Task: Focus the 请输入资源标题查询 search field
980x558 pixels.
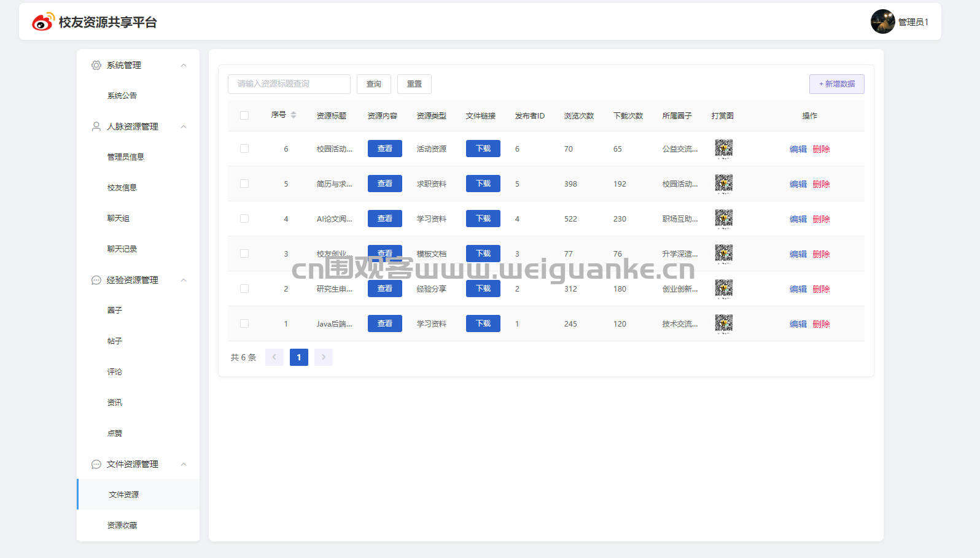Action: (289, 84)
